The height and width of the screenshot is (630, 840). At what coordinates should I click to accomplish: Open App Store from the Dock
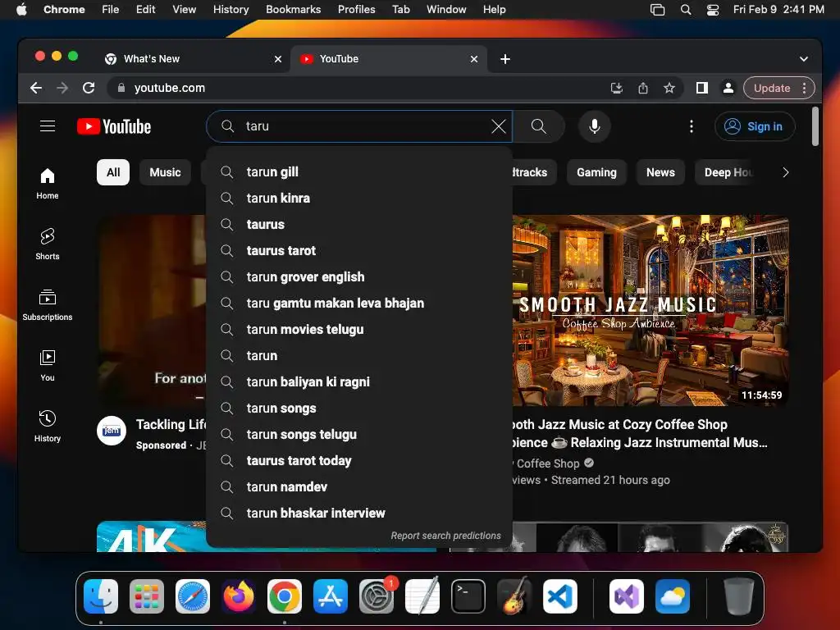click(x=331, y=596)
